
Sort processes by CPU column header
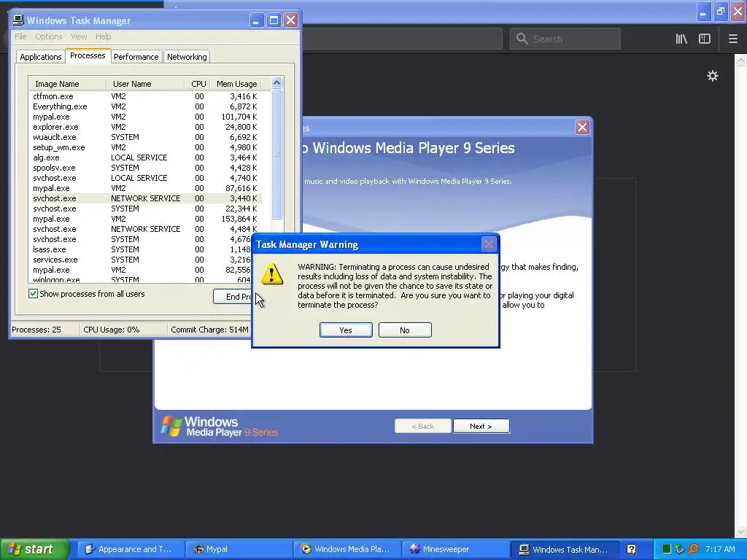pos(197,84)
